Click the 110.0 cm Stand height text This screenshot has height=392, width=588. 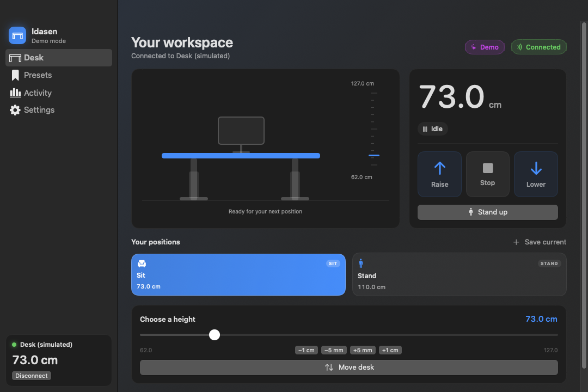(x=371, y=287)
